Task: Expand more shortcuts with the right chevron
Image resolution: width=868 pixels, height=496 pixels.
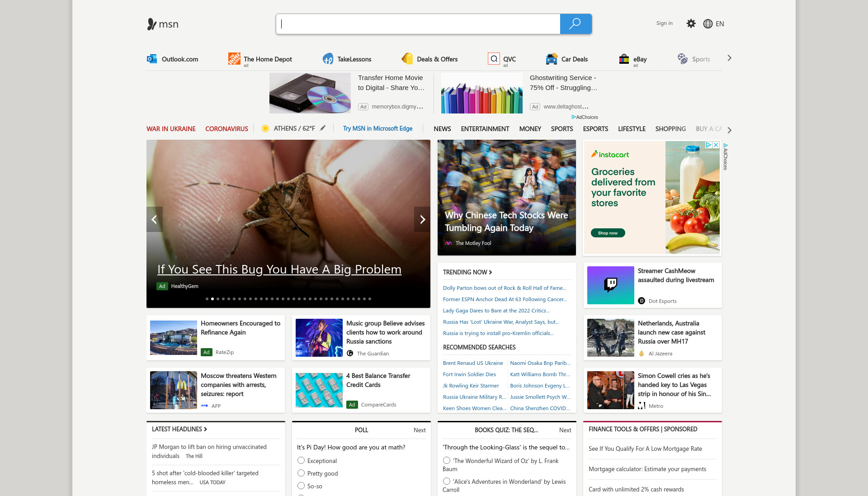Action: (x=729, y=58)
